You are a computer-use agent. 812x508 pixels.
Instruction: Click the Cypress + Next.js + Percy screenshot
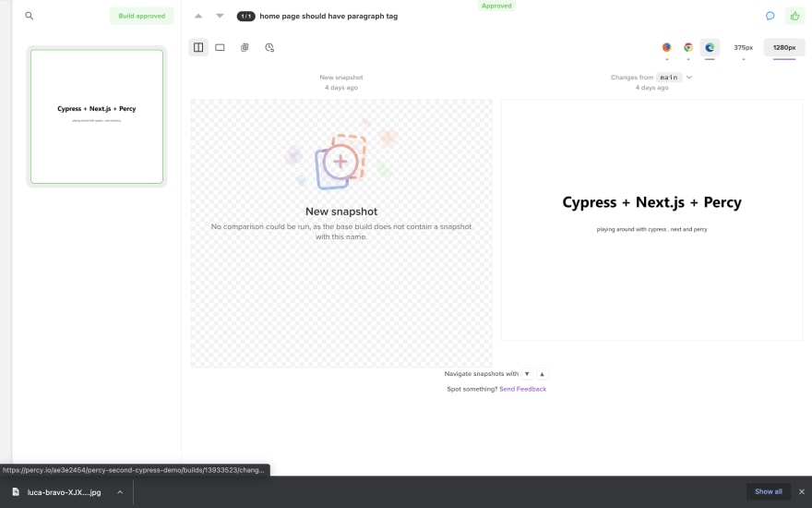tap(652, 220)
